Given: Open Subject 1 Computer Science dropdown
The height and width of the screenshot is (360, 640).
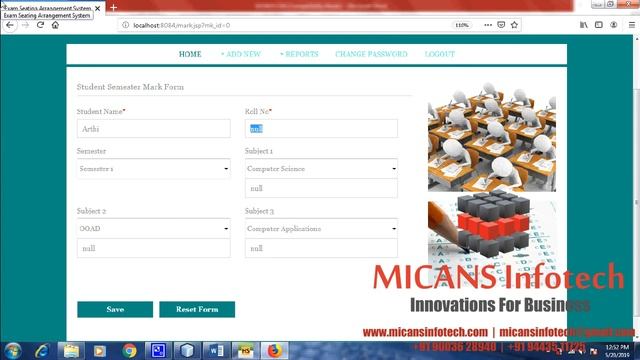Looking at the screenshot, I should click(321, 169).
